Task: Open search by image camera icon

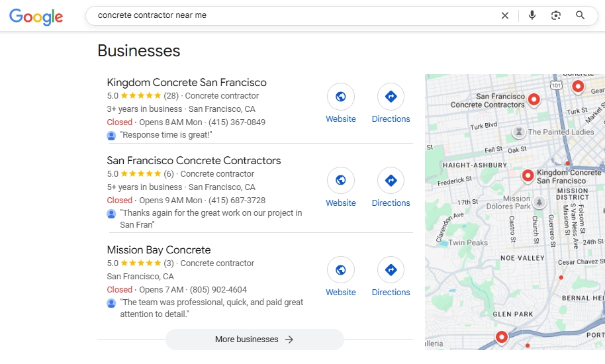Action: click(x=555, y=15)
